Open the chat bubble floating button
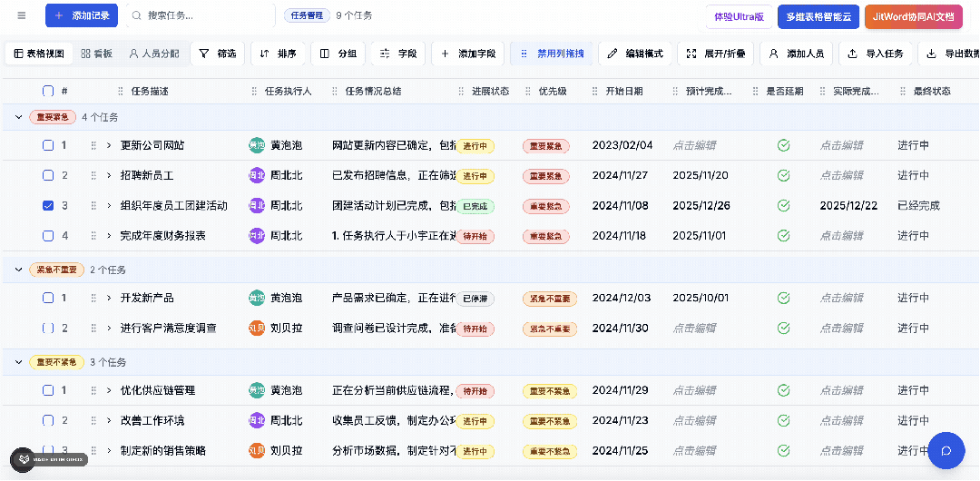This screenshot has height=481, width=980. [946, 450]
